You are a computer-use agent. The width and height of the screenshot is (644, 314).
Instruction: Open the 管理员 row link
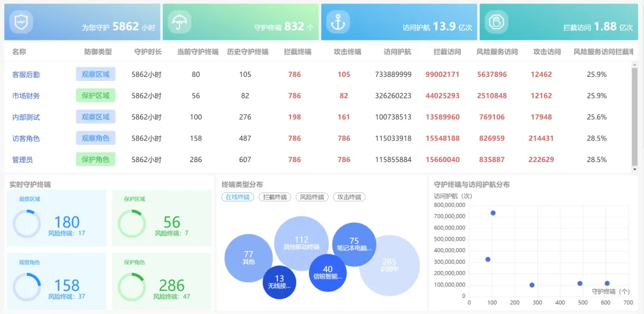tap(22, 160)
